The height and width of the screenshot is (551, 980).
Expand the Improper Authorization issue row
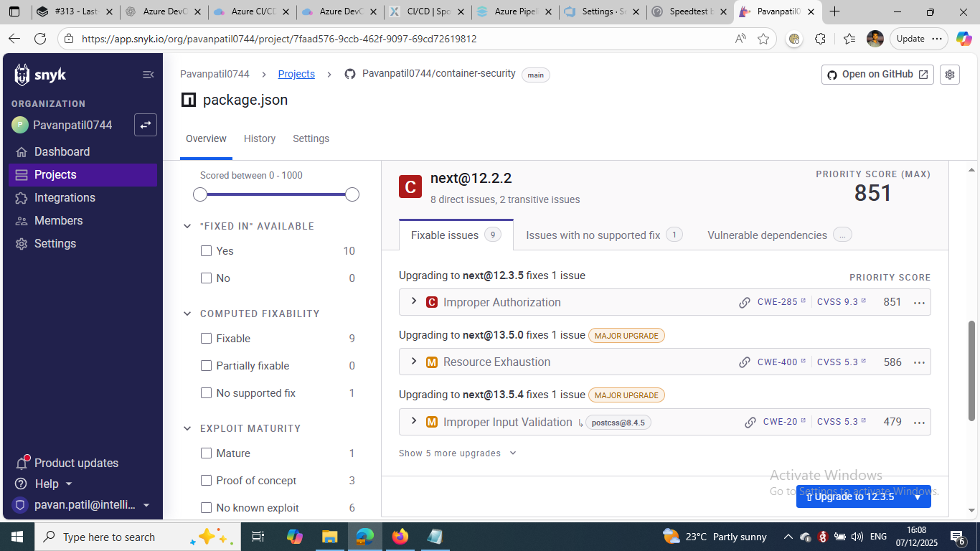(414, 302)
